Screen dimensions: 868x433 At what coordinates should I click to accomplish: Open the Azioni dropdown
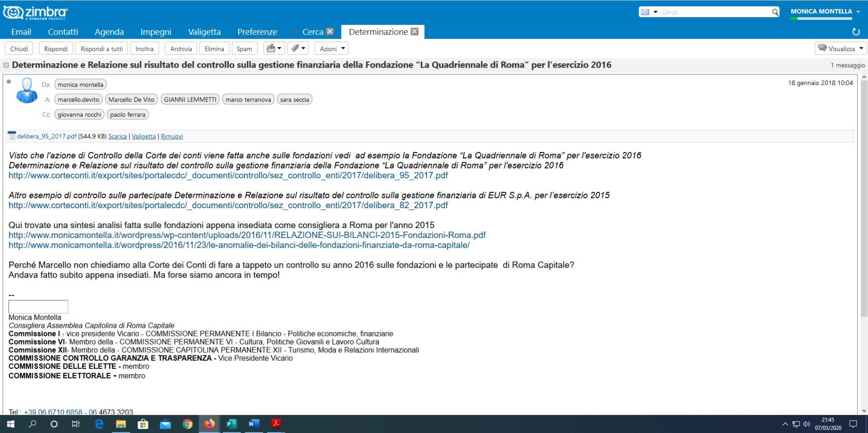[x=332, y=49]
